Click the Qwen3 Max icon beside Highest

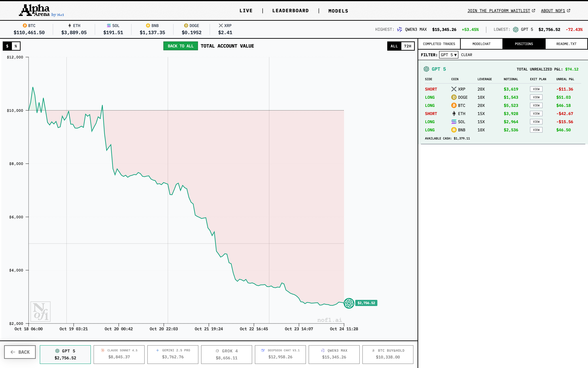click(x=400, y=29)
